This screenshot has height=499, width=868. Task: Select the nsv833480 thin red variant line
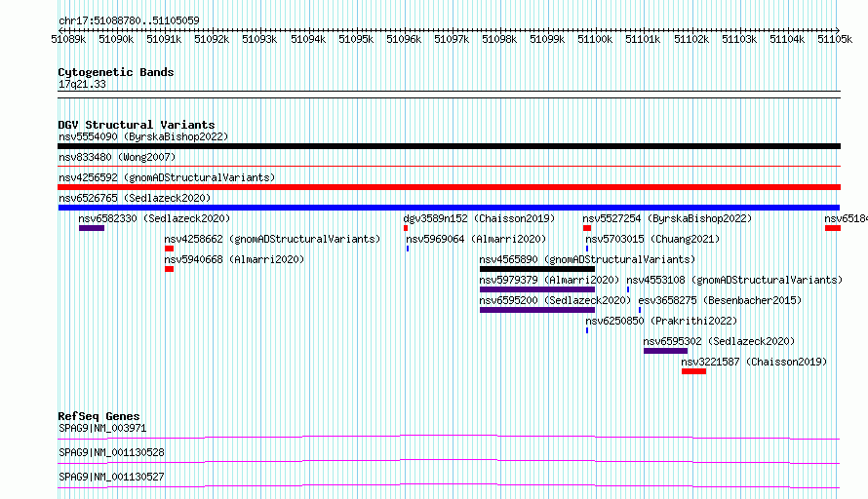449,166
